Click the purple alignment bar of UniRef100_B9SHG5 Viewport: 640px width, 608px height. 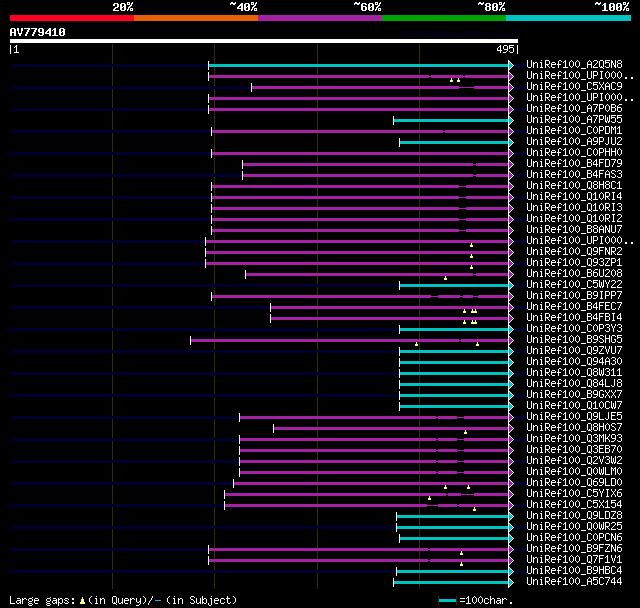pos(349,340)
